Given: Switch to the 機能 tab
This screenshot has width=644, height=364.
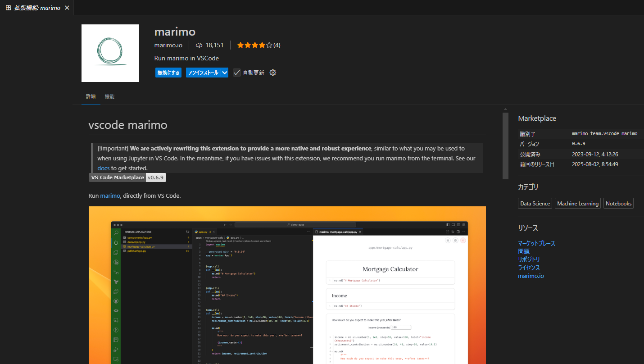Looking at the screenshot, I should tap(109, 96).
